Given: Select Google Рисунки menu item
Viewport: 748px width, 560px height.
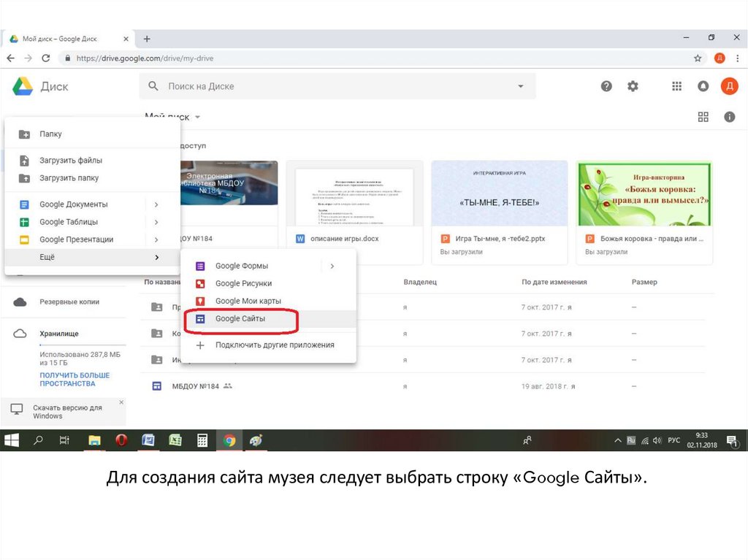Looking at the screenshot, I should click(x=243, y=283).
